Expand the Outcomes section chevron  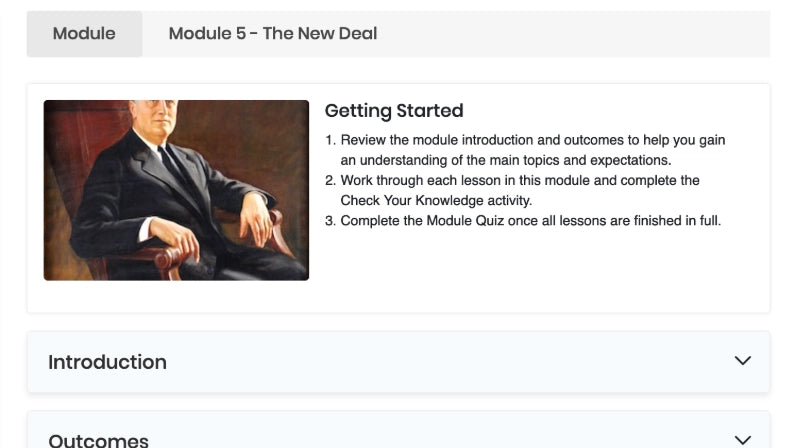742,439
